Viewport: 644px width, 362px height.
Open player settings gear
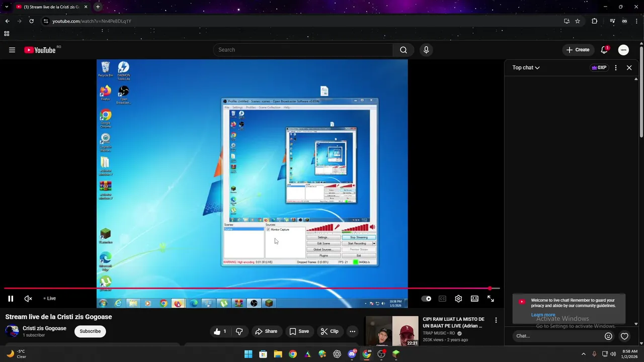click(458, 299)
